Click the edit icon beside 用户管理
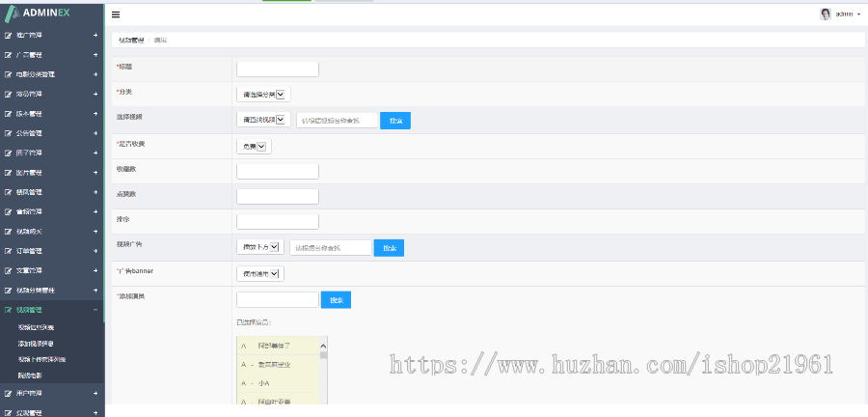Image resolution: width=868 pixels, height=417 pixels. pyautogui.click(x=8, y=393)
